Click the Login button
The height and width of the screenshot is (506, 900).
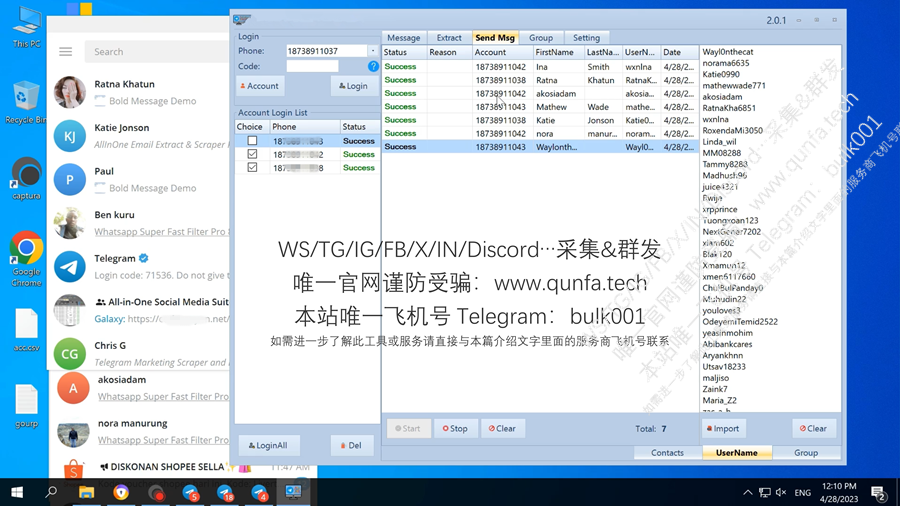[x=354, y=86]
